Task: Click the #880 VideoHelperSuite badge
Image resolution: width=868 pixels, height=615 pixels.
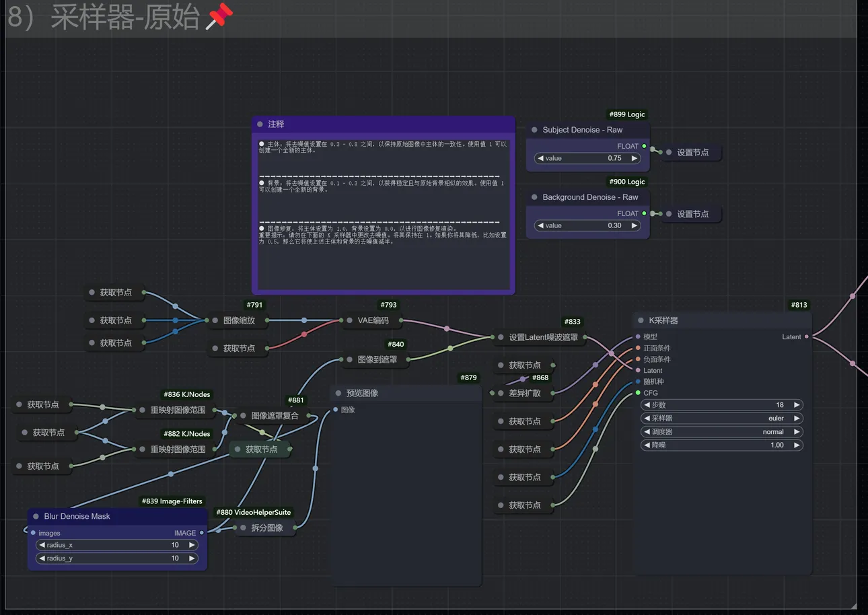Action: tap(254, 512)
